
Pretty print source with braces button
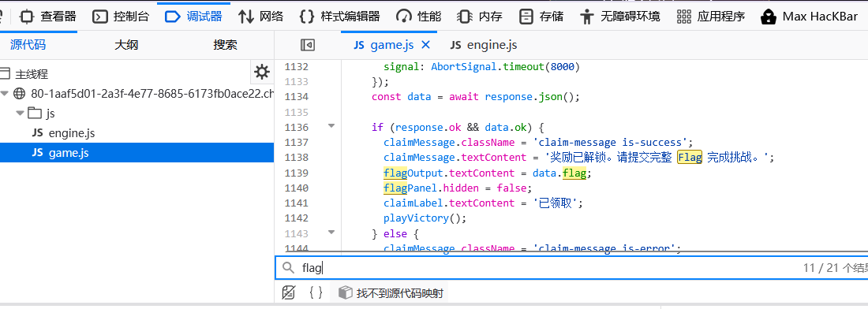tap(316, 292)
